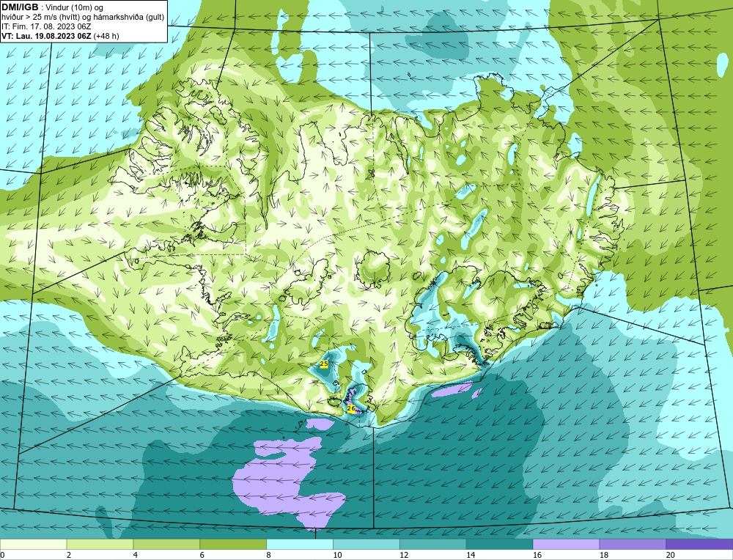The height and width of the screenshot is (560, 733).
Task: Click the 16–18 m/s light purple swatch
Action: point(566,544)
